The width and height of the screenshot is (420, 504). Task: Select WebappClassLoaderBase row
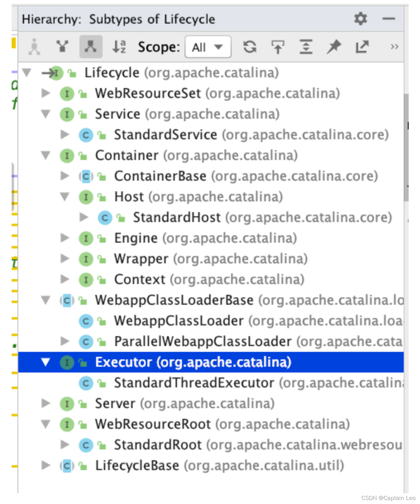coord(211,300)
